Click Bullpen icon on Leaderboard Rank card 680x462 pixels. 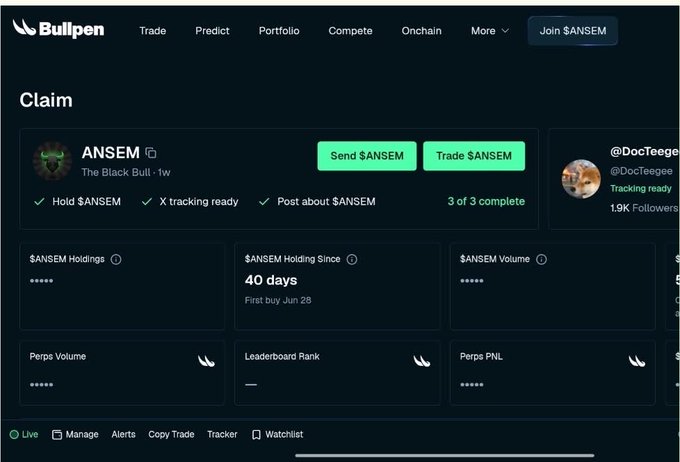(422, 360)
